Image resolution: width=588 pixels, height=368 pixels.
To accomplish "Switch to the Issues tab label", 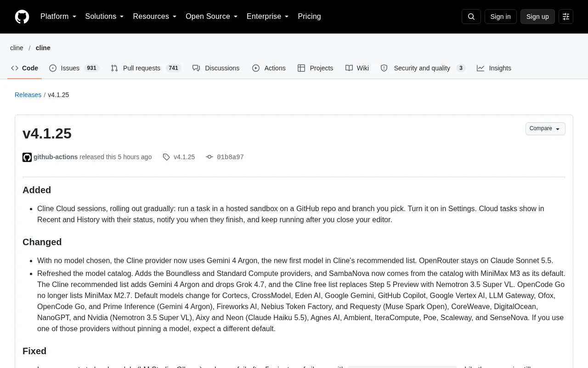I will (70, 68).
